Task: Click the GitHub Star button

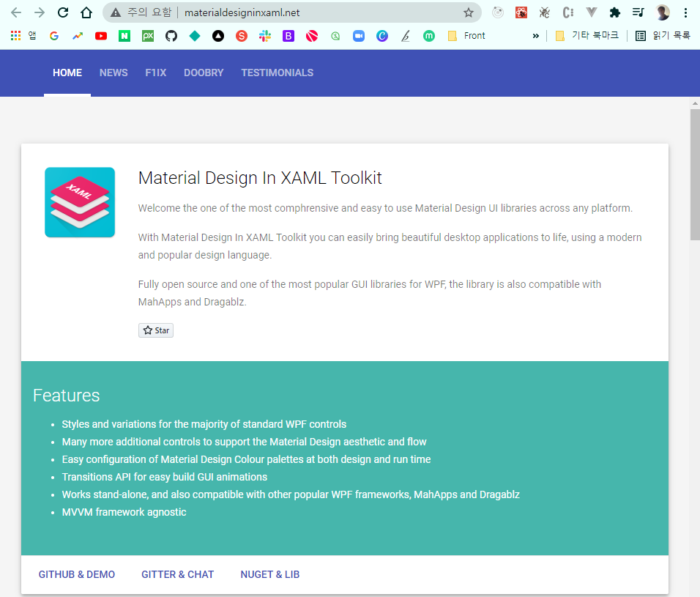Action: point(156,330)
